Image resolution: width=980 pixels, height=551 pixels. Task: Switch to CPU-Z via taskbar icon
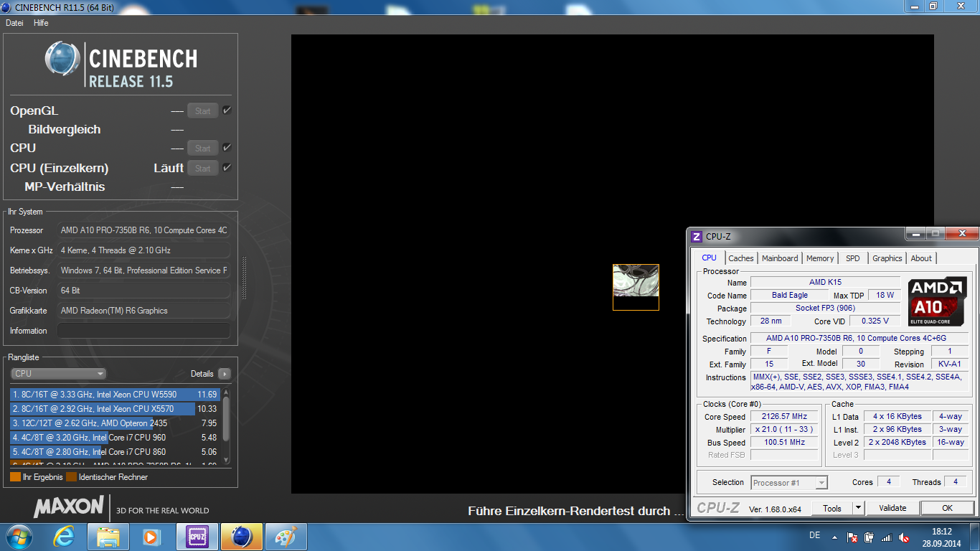click(197, 537)
